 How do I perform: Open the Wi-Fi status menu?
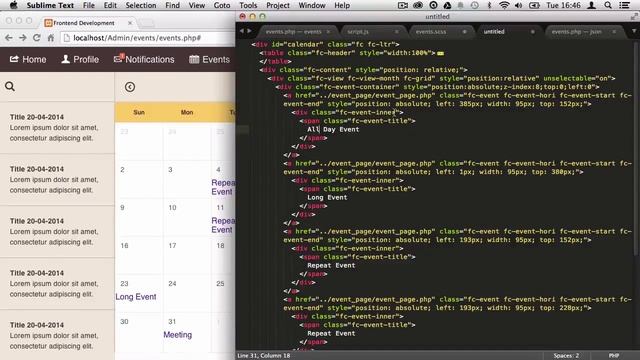coord(504,5)
